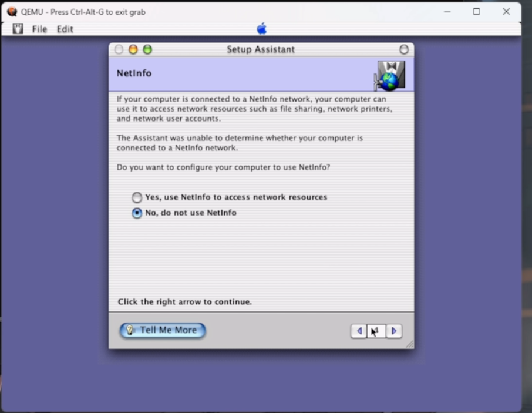Open the Edit menu
Screen dimensions: 532x413
point(65,29)
